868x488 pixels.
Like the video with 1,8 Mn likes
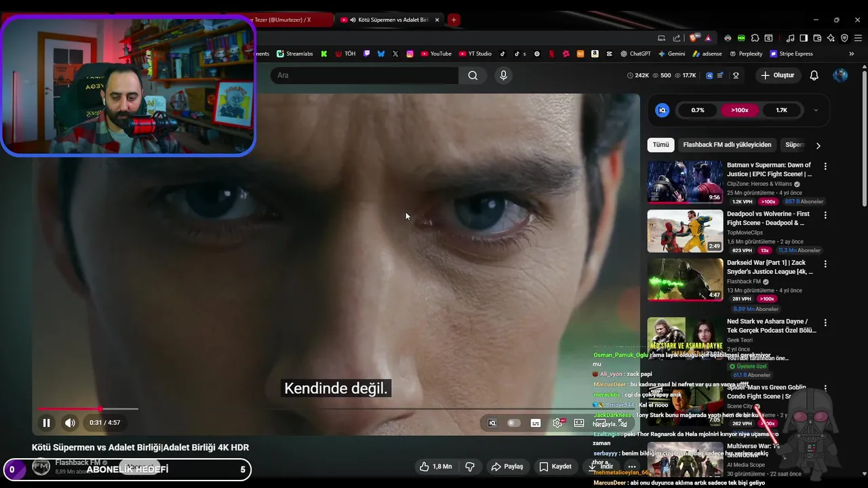pos(435,466)
